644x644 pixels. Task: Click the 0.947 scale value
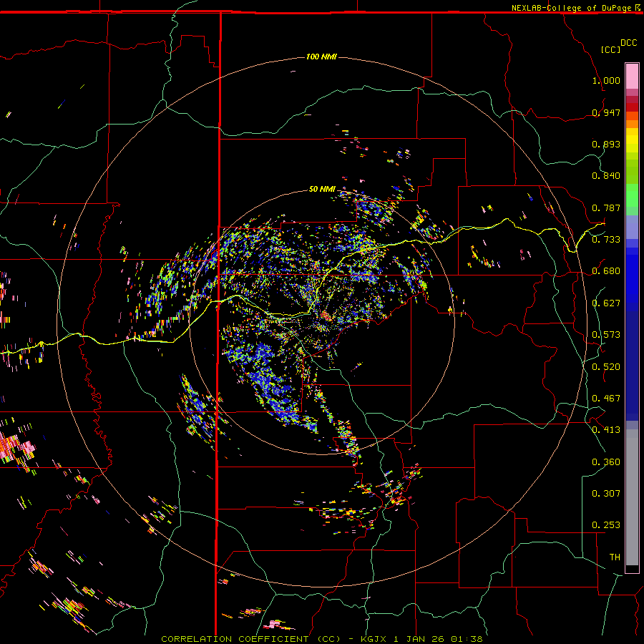[606, 112]
